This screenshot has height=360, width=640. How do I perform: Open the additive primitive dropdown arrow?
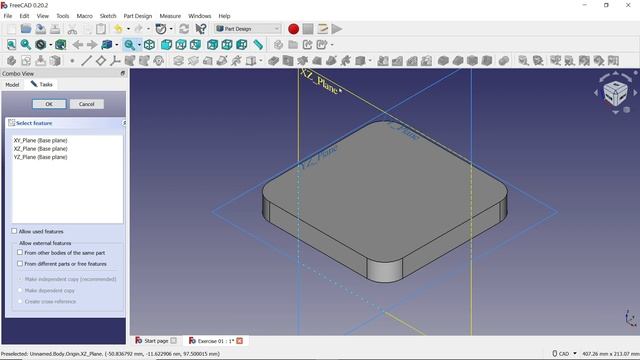tap(261, 61)
